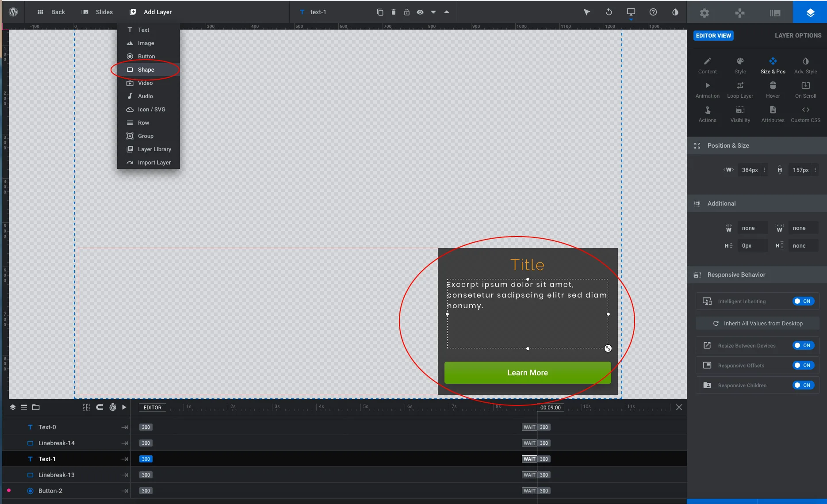Open height field options dots
This screenshot has height=504, width=827.
pos(815,170)
